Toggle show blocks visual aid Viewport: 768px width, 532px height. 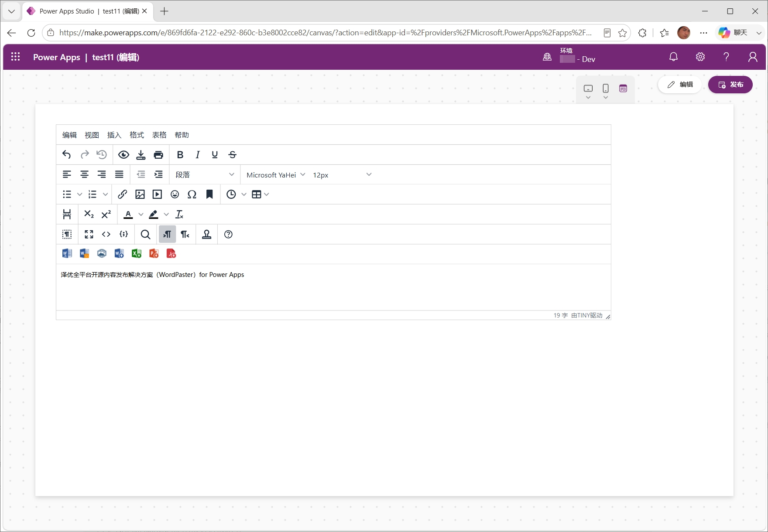tap(67, 235)
